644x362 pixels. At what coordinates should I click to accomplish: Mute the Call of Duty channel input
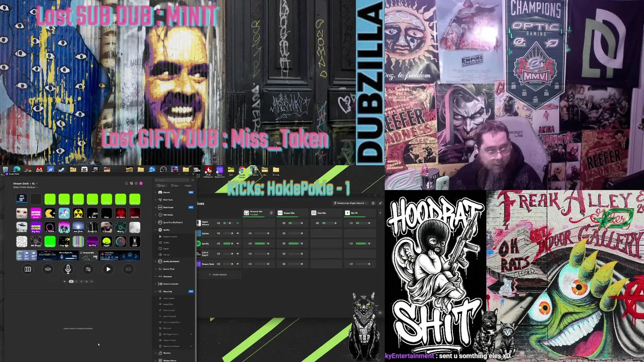[x=218, y=253]
